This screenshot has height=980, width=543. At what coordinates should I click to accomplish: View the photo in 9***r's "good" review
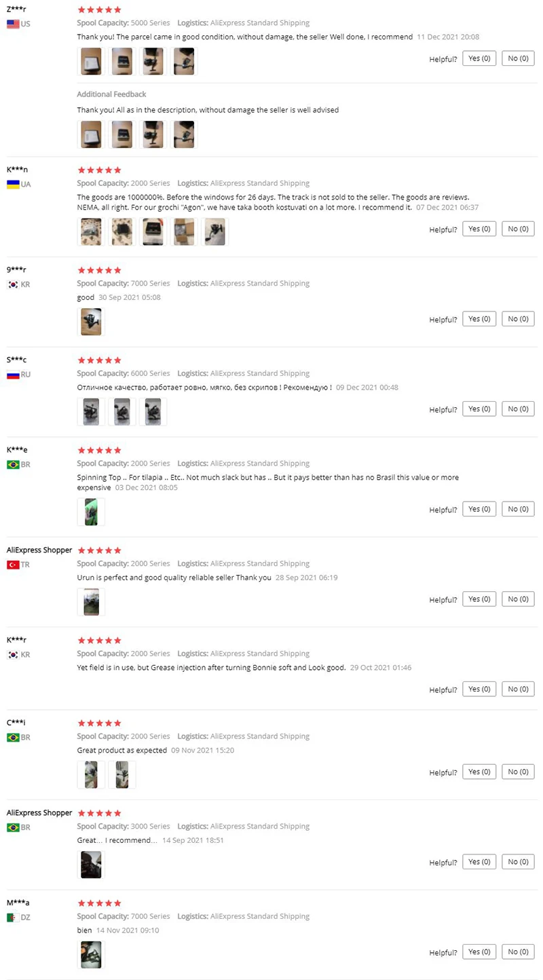coord(91,322)
